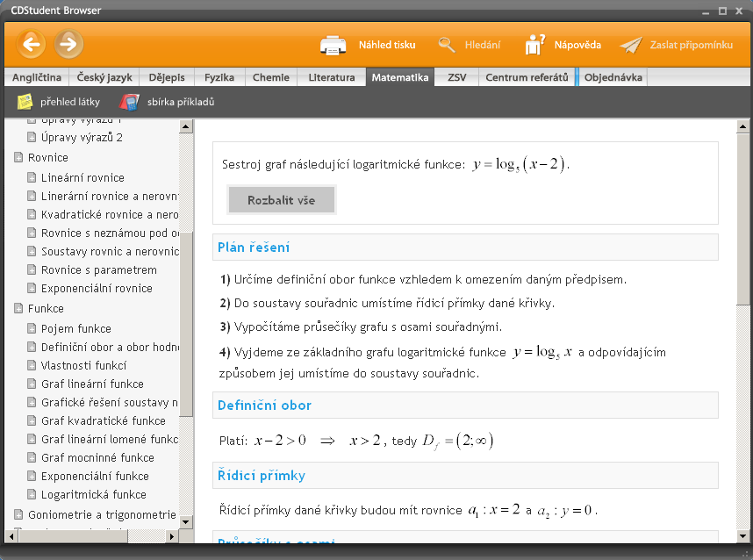Select Graf mocninné funkce item

97,457
